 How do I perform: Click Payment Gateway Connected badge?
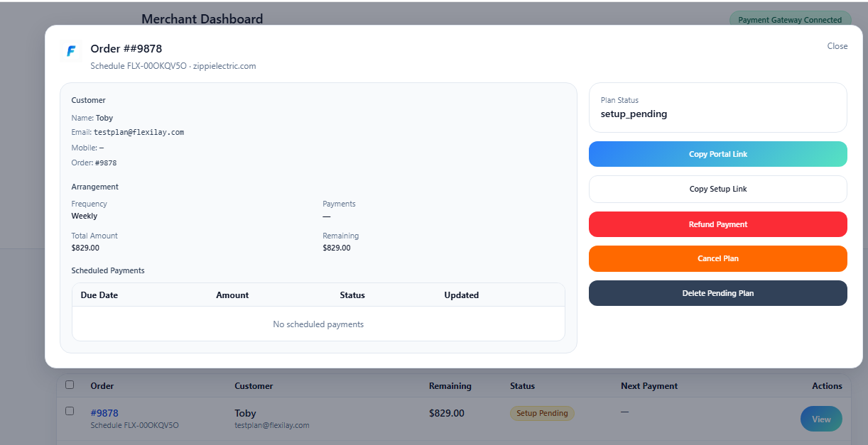tap(790, 20)
